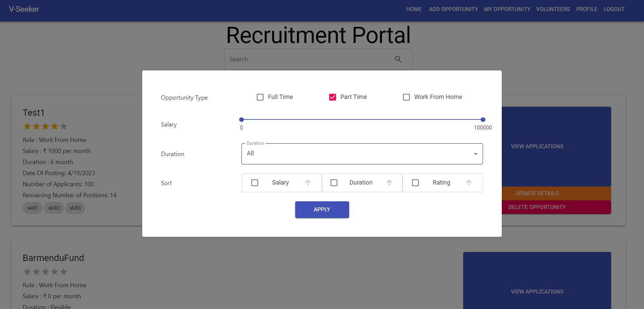Click the minimum salary slider handle
This screenshot has width=644, height=309.
point(241,119)
